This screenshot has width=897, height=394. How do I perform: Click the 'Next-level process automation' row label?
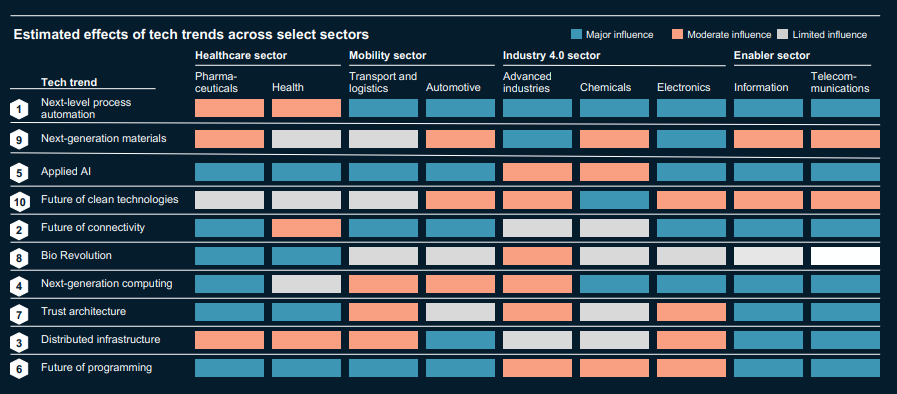click(86, 108)
